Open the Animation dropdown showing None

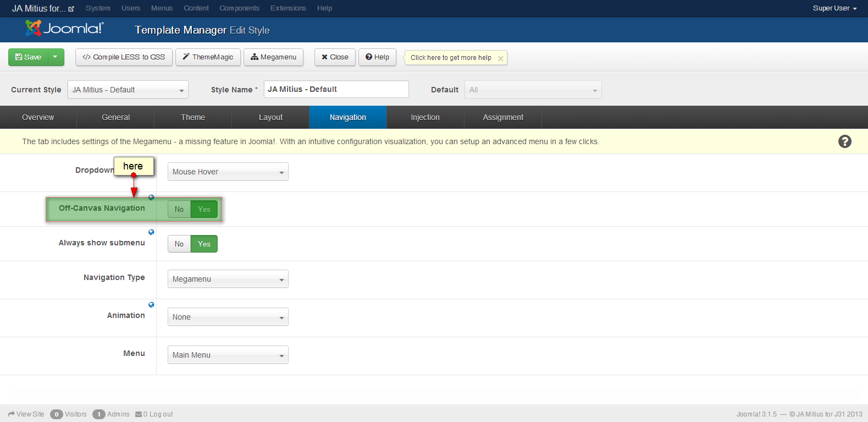click(228, 317)
